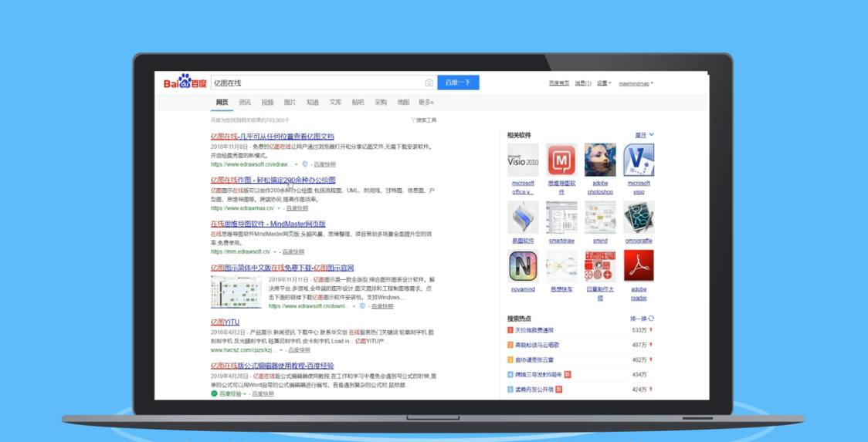The width and height of the screenshot is (868, 442).
Task: Click the 换一换 refresh circular arrow icon
Action: pos(652,319)
